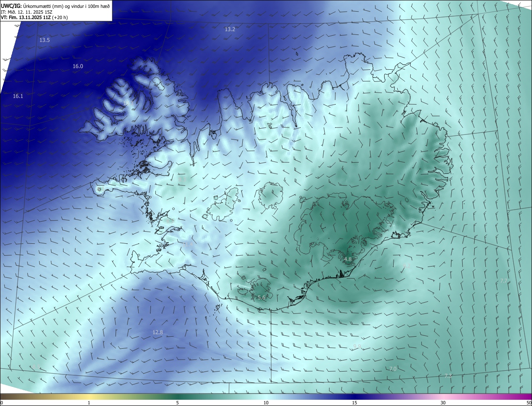Click the 13.5 value label on the map
The image size is (532, 406).
tap(45, 40)
